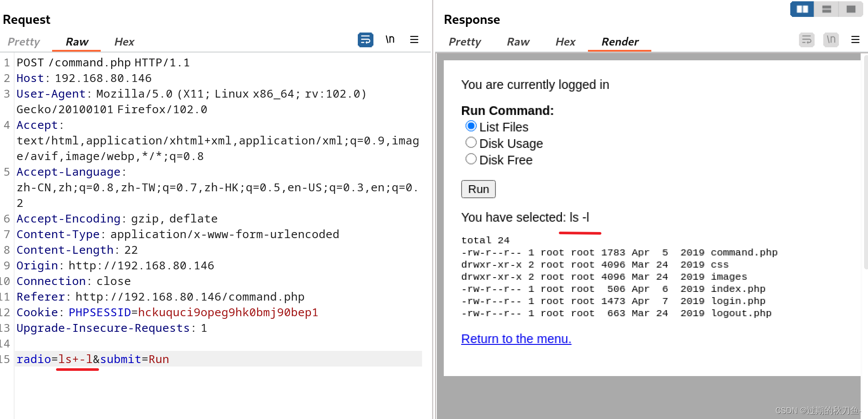This screenshot has height=419, width=868.
Task: Select the List Files radio button
Action: coord(471,126)
